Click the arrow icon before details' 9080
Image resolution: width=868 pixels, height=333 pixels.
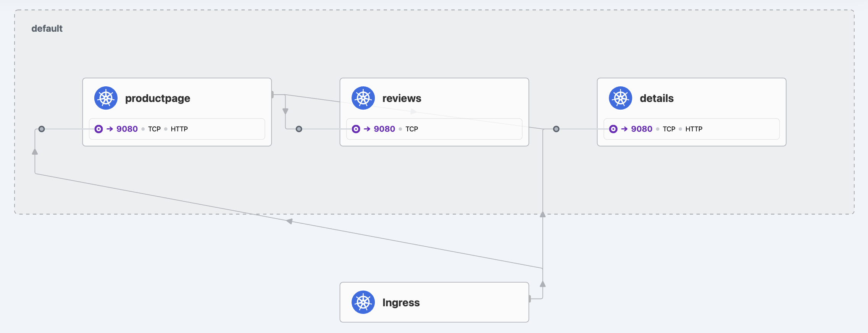coord(624,129)
